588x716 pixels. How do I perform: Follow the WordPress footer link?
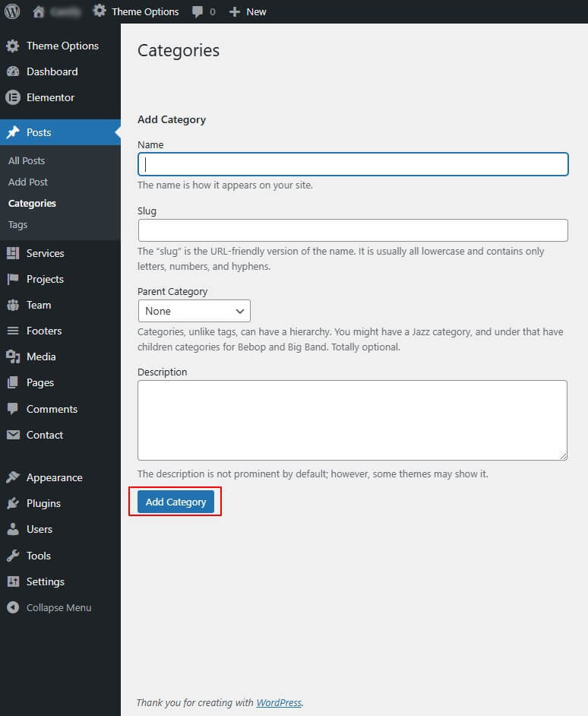tap(279, 702)
